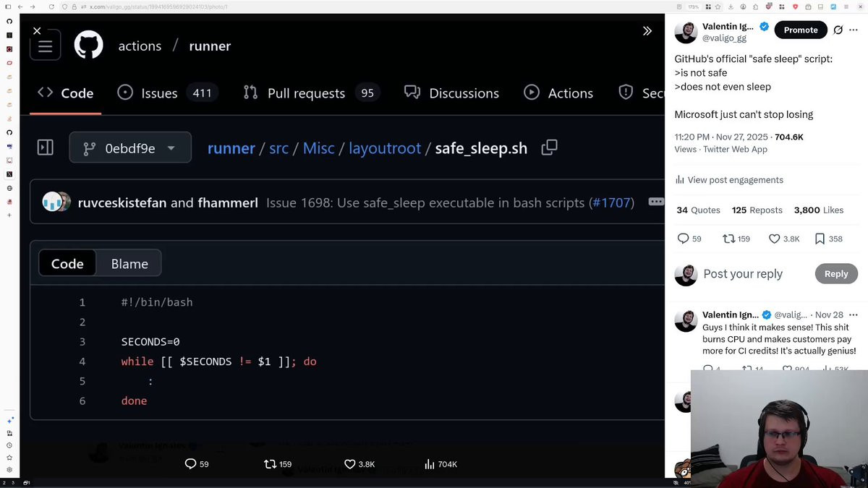The height and width of the screenshot is (488, 868).
Task: Switch to Blame view
Action: (129, 264)
